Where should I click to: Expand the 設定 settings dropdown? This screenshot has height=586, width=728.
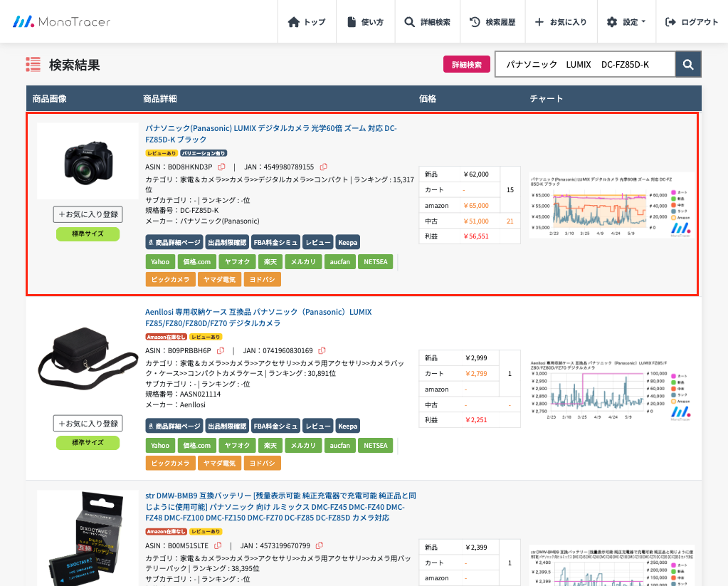[626, 22]
